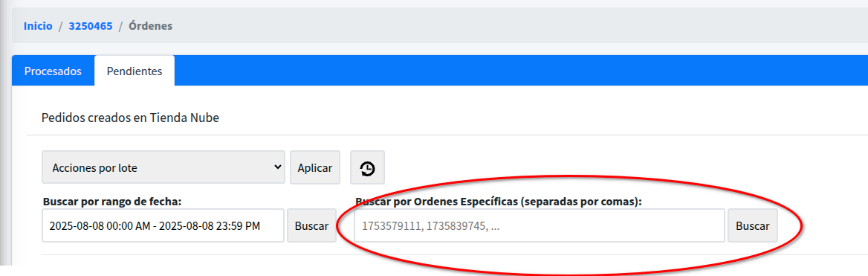Select the Pendientes tab
This screenshot has width=868, height=276.
(135, 71)
